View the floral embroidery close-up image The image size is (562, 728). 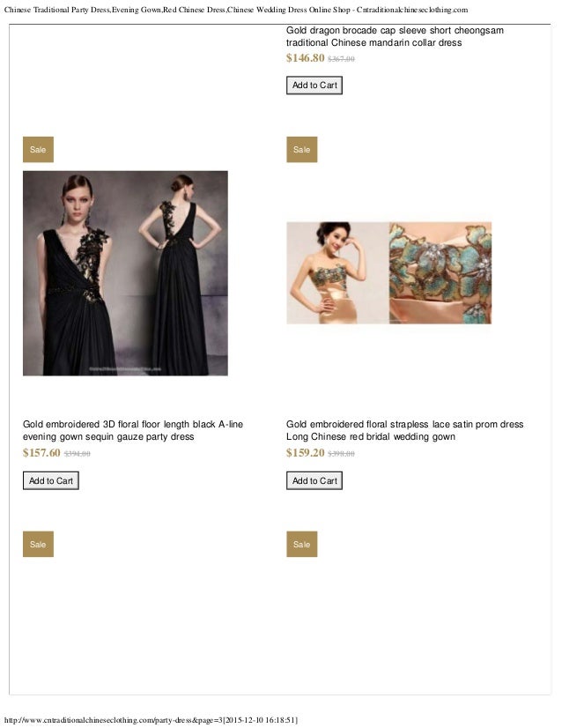[440, 273]
